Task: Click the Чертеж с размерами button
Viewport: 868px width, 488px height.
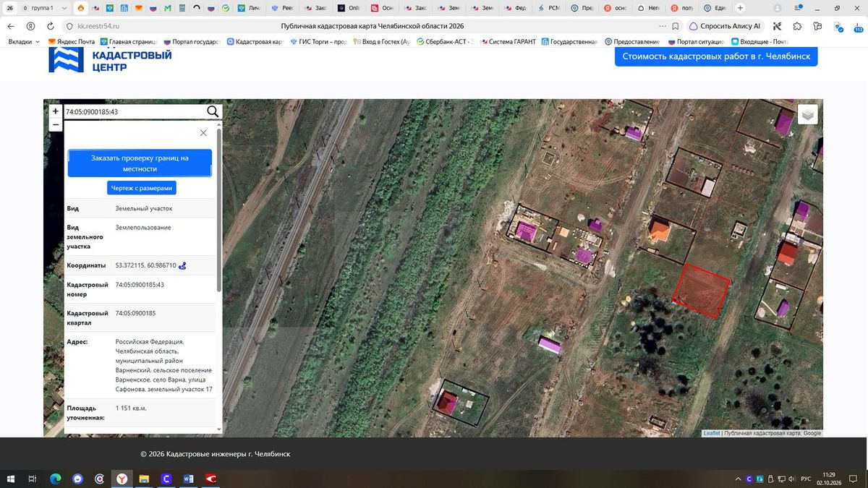Action: [142, 188]
